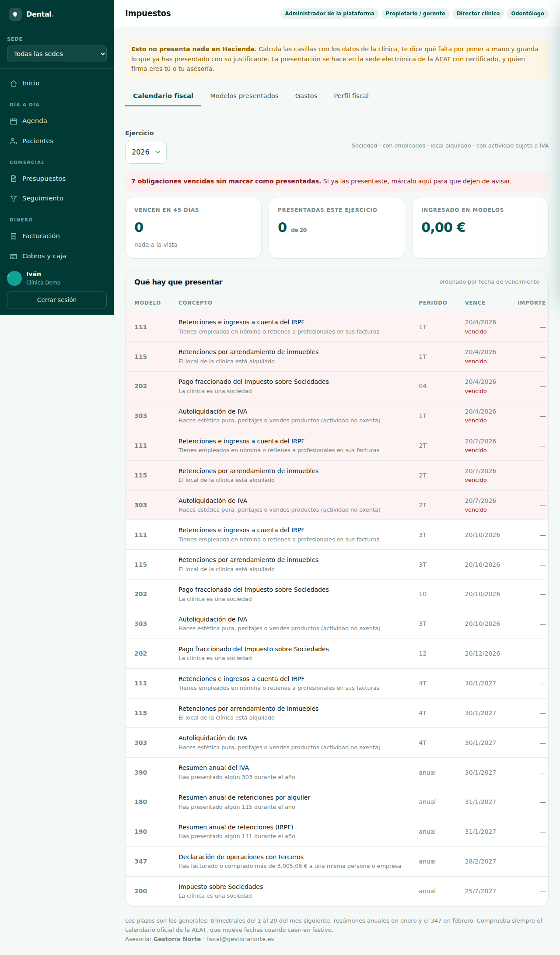This screenshot has width=560, height=955.
Task: Click Resumen anual del IVA row
Action: [x=337, y=772]
